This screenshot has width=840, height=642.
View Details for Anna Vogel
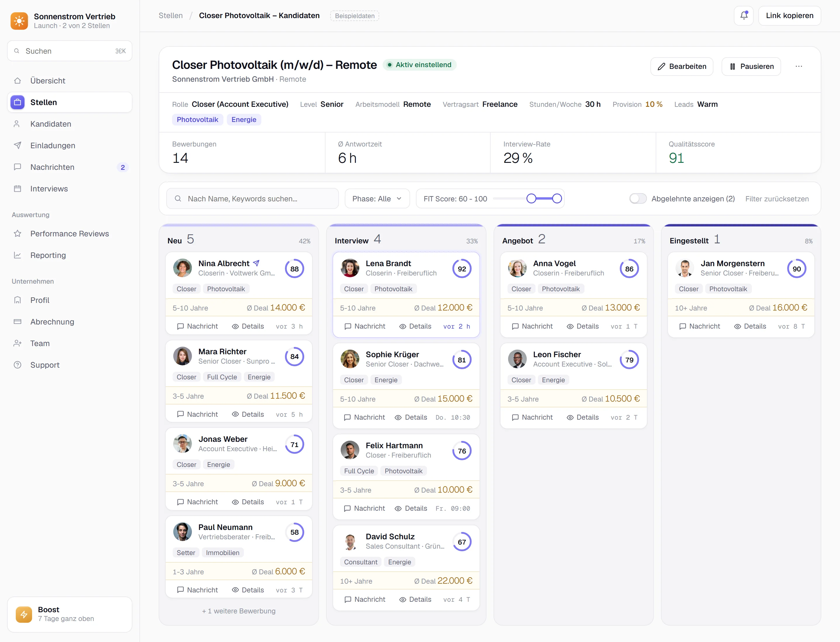pyautogui.click(x=582, y=326)
